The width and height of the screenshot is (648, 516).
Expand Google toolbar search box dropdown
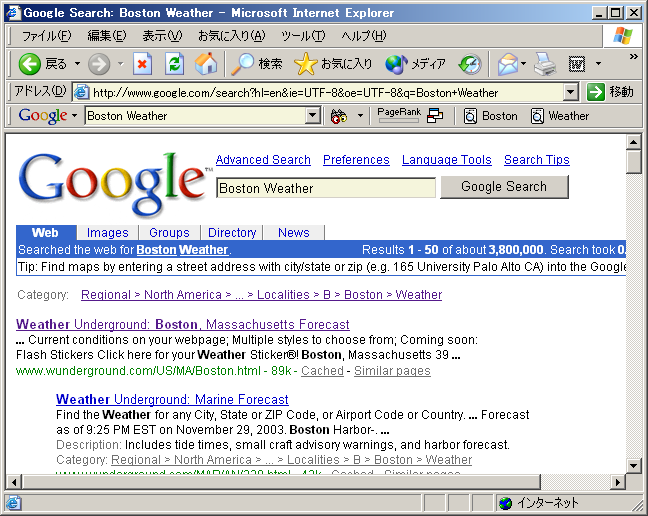click(312, 116)
